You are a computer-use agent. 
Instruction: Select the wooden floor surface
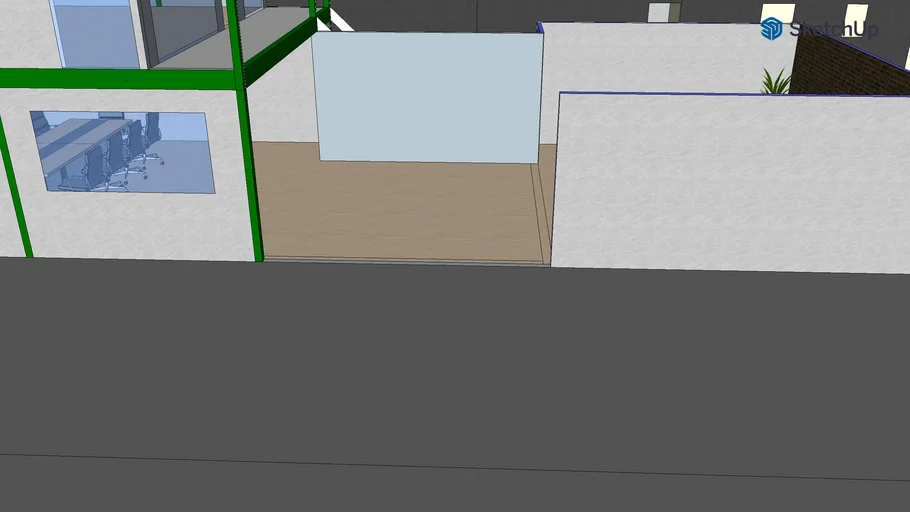(400, 205)
